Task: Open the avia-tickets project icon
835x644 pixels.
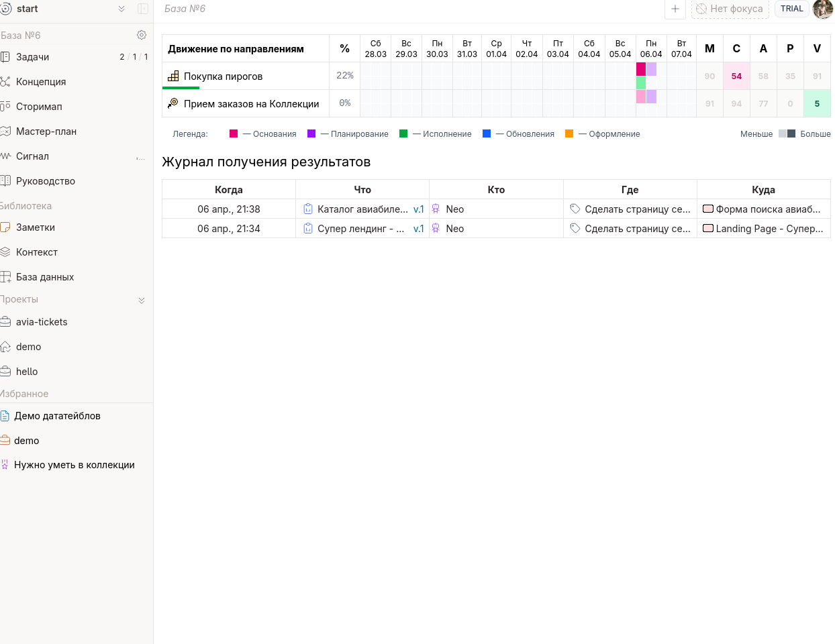Action: coord(5,322)
